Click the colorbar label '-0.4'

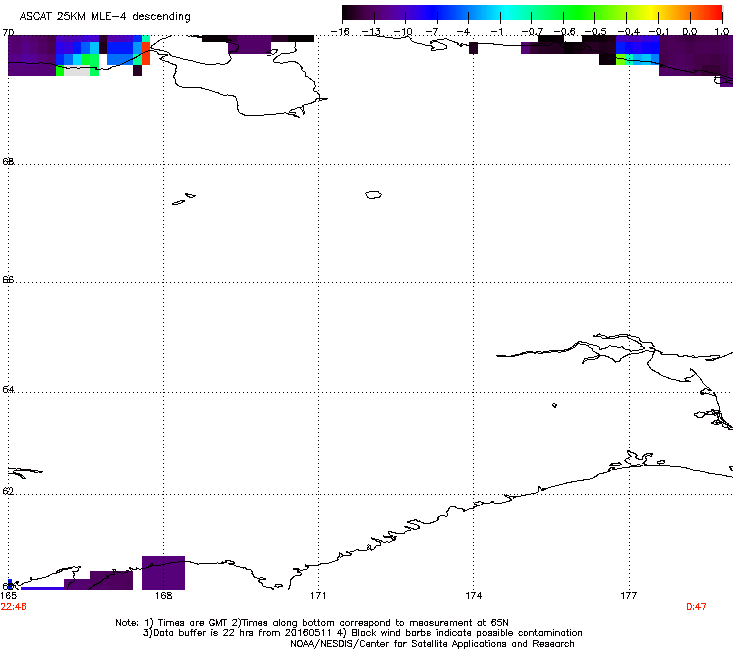629,32
